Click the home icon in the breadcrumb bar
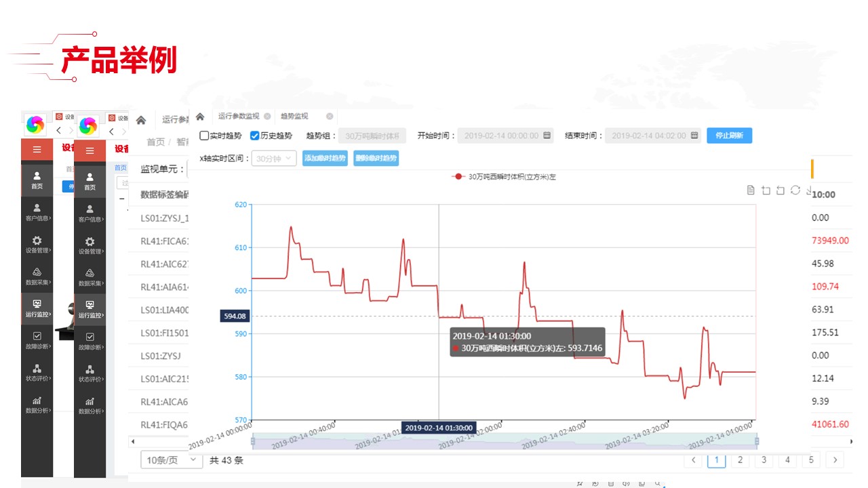Screen dimensions: 868x488 [x=201, y=116]
